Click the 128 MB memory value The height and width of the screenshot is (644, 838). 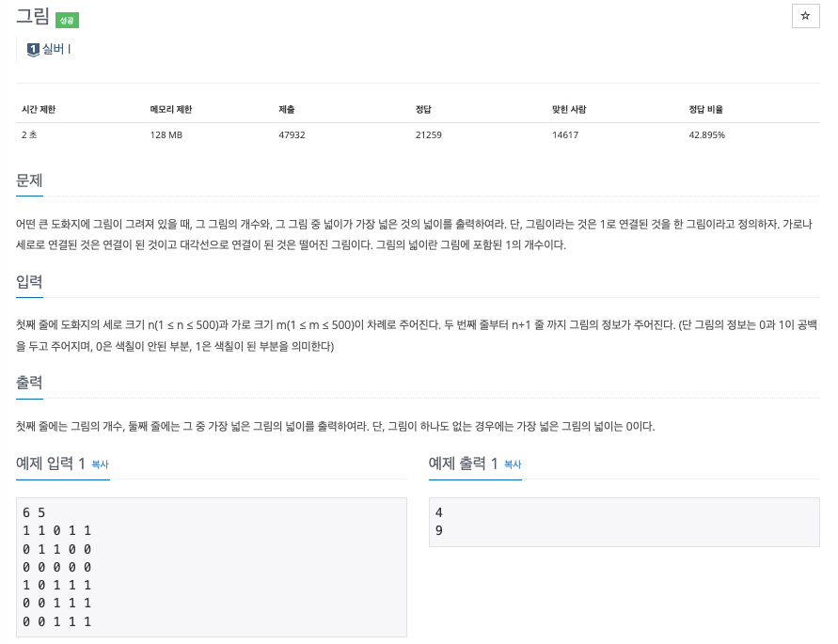[x=166, y=134]
